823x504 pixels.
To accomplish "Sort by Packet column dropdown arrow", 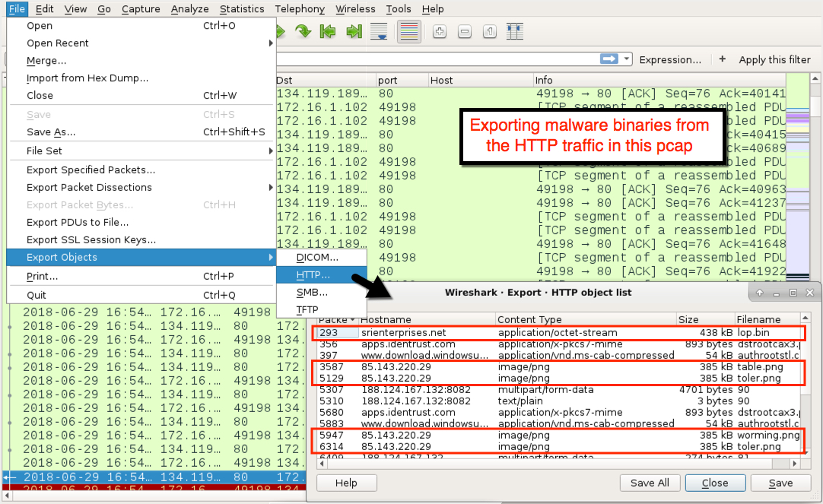I will 352,320.
